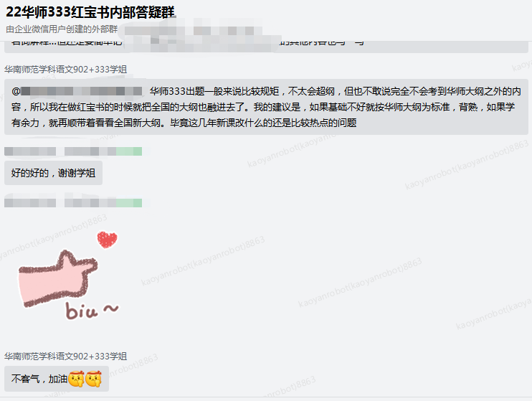The height and width of the screenshot is (401, 532).
Task: Click the subtitle 由企业微信用户创建的外部群
Action: (x=62, y=29)
